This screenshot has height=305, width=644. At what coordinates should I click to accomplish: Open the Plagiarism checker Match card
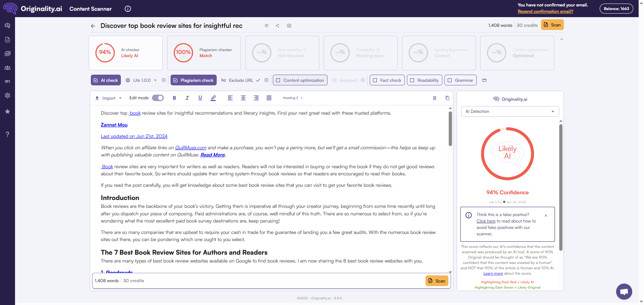click(204, 53)
